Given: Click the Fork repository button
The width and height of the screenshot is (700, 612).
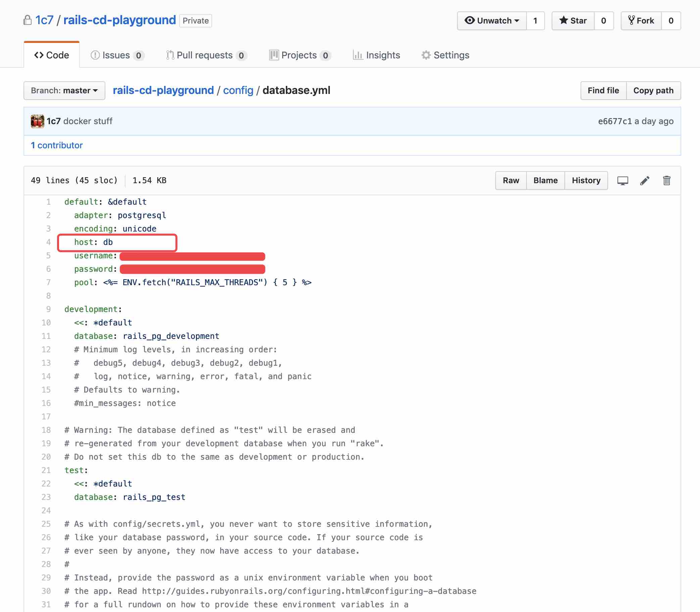Looking at the screenshot, I should [x=641, y=21].
